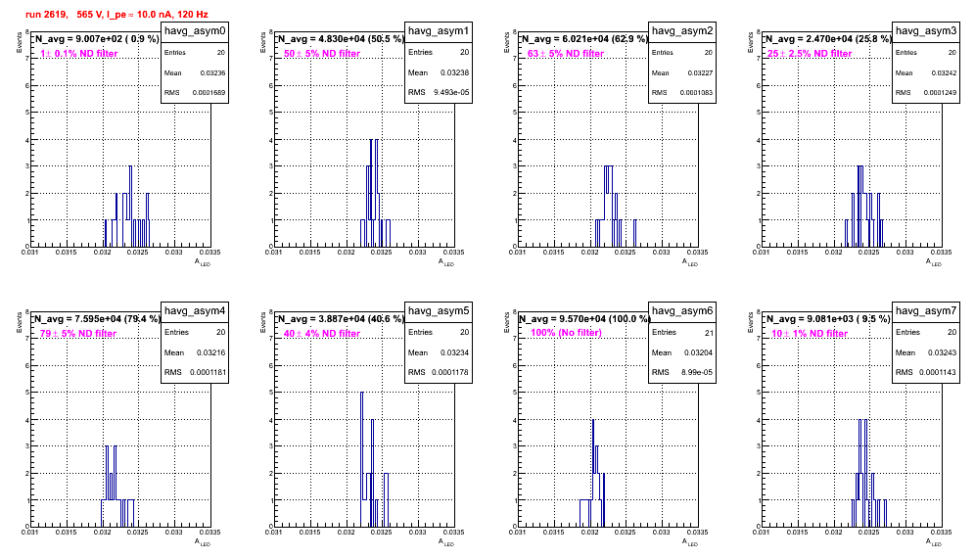Viewport: 975px width, 560px height.
Task: Click the RMS value 0.0001083
Action: pos(696,93)
